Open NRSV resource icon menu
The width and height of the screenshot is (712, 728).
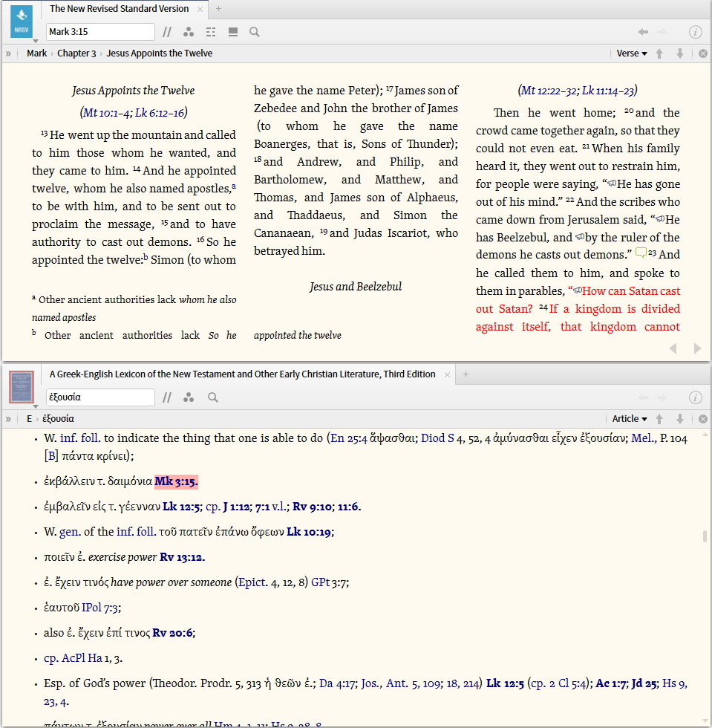(22, 22)
